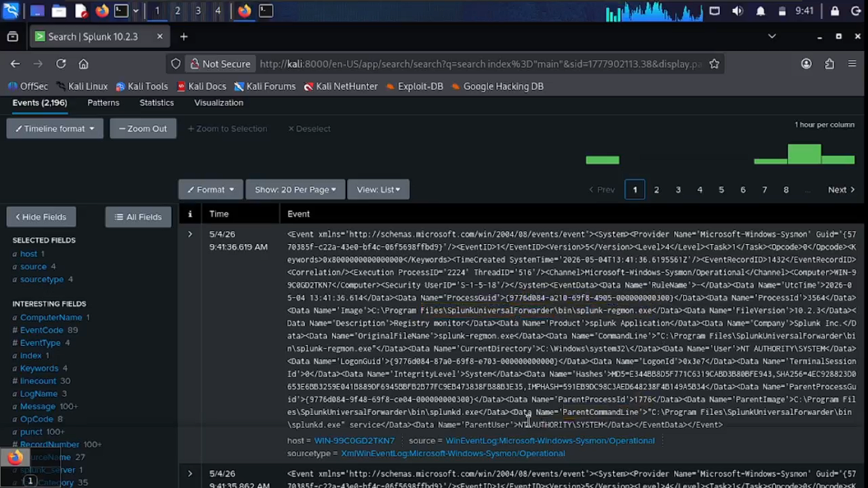Click the tallest green timeline bar
This screenshot has width=868, height=488.
click(804, 154)
